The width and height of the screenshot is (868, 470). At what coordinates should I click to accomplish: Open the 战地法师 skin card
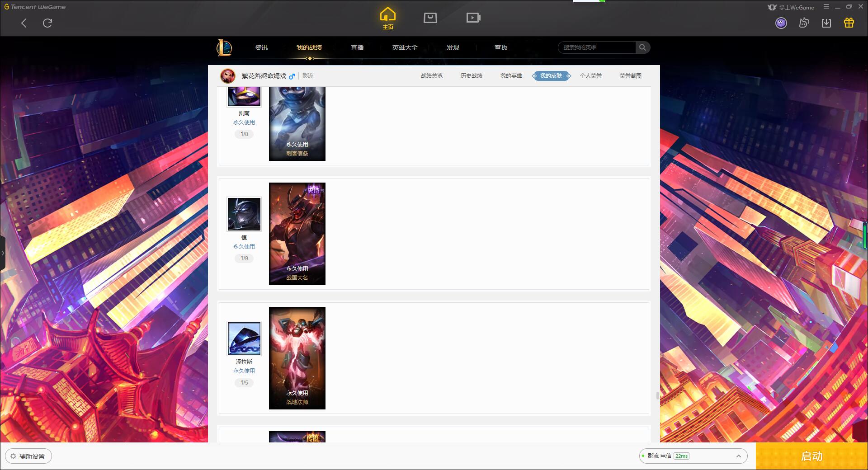click(297, 358)
